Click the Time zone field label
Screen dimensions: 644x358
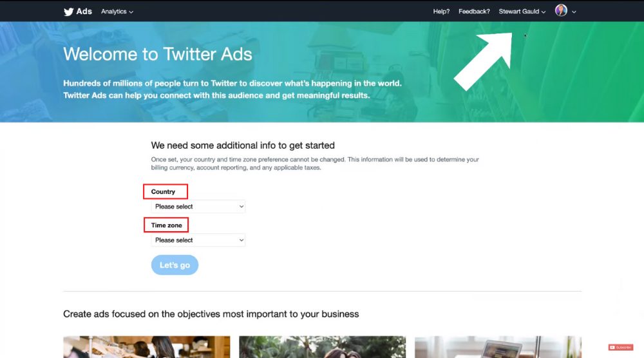click(166, 225)
